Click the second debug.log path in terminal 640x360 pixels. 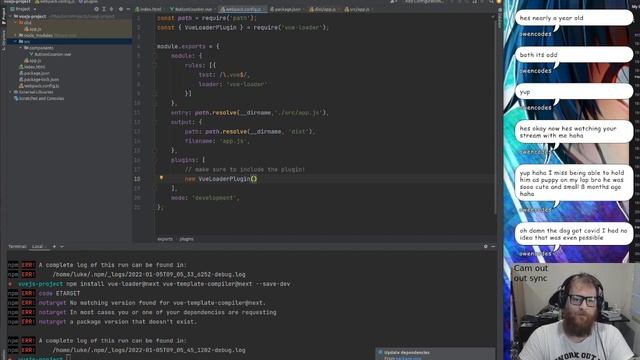[149, 350]
